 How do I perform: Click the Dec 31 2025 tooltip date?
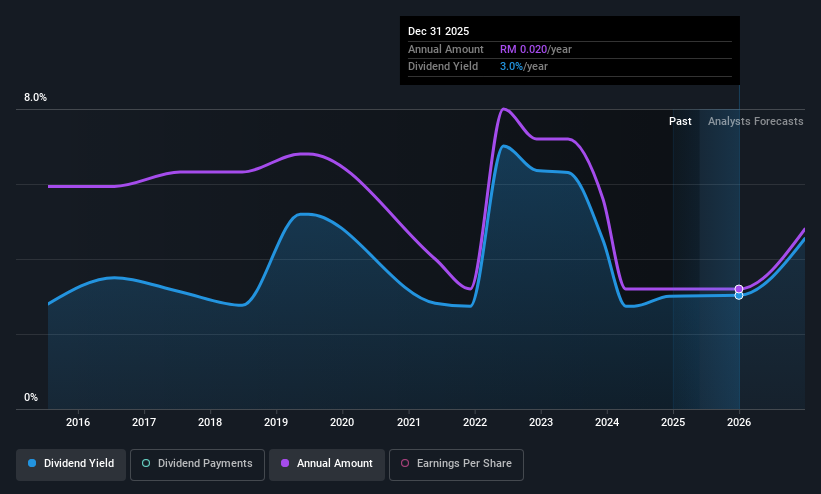click(x=438, y=31)
